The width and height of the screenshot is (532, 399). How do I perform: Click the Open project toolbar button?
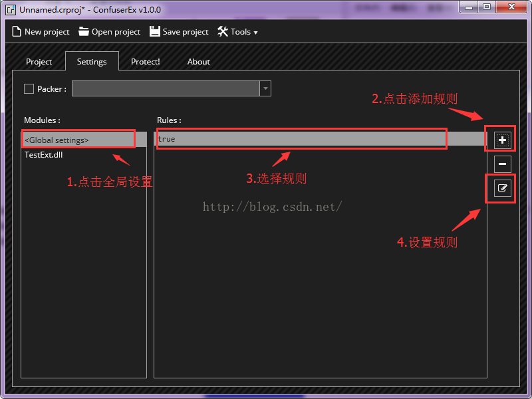coord(109,32)
